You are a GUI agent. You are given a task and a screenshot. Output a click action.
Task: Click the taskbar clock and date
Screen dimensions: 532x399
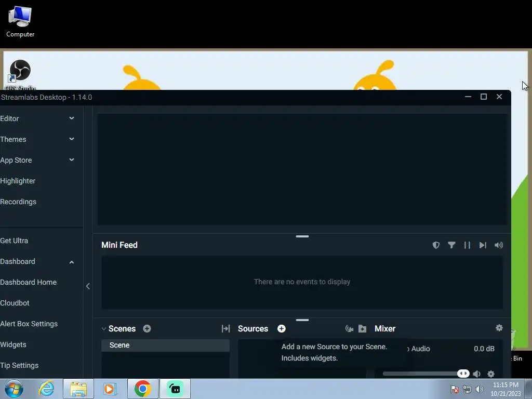tap(506, 389)
